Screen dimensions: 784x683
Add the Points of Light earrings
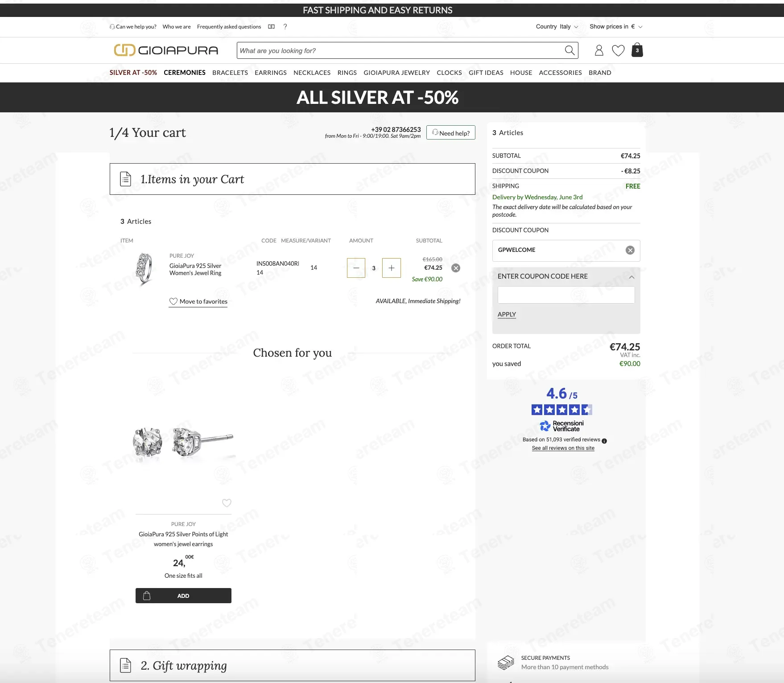(183, 596)
